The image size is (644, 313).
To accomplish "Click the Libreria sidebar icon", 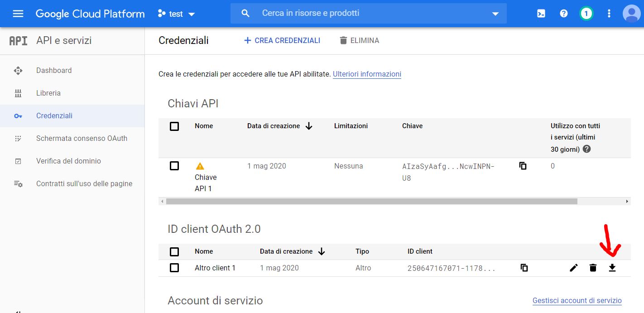I will (x=18, y=93).
